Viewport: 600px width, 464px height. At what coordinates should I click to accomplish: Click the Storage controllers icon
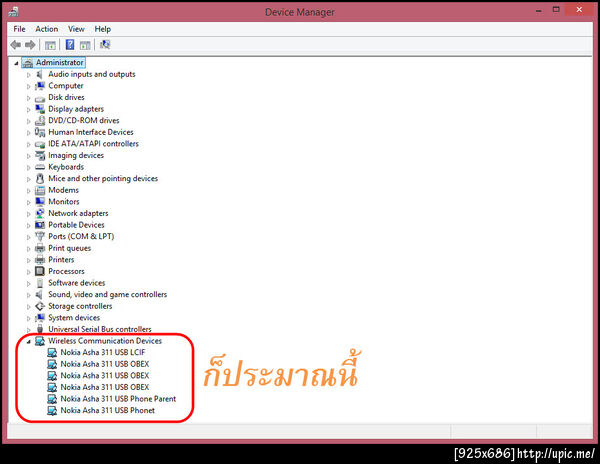click(x=40, y=306)
